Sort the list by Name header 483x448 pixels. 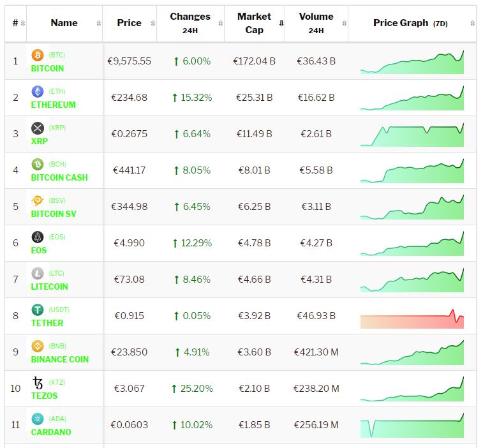pos(64,23)
